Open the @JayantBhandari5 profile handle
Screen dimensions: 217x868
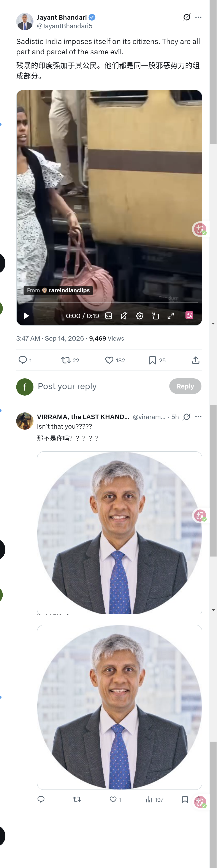[x=65, y=26]
